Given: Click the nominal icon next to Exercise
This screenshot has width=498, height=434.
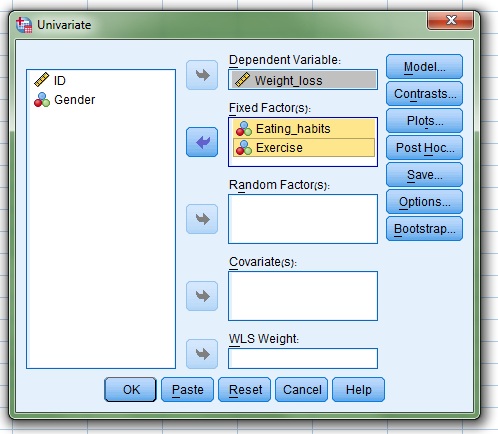Looking at the screenshot, I should 244,148.
